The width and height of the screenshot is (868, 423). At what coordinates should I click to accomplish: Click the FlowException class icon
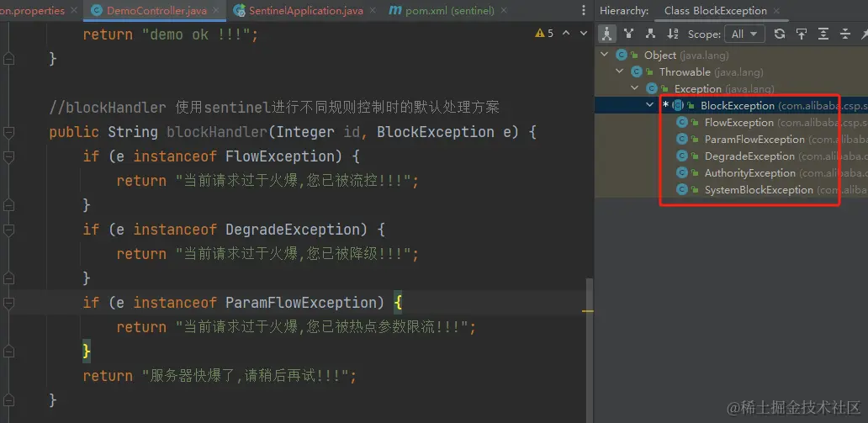click(x=682, y=123)
